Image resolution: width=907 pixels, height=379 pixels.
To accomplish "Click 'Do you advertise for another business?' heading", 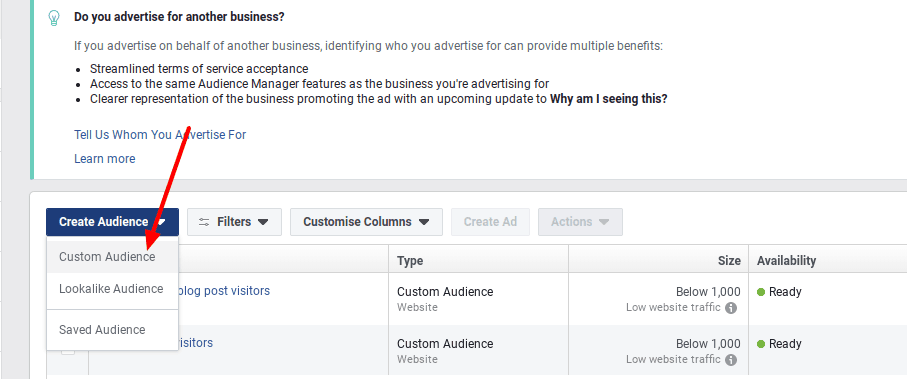I will tap(179, 17).
